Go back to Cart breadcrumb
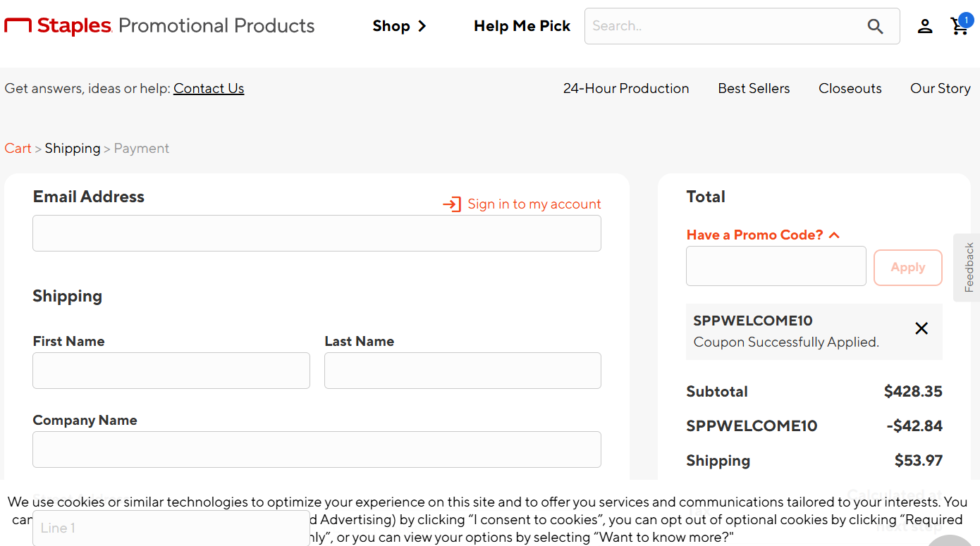Viewport: 980px width, 546px height. 18,149
